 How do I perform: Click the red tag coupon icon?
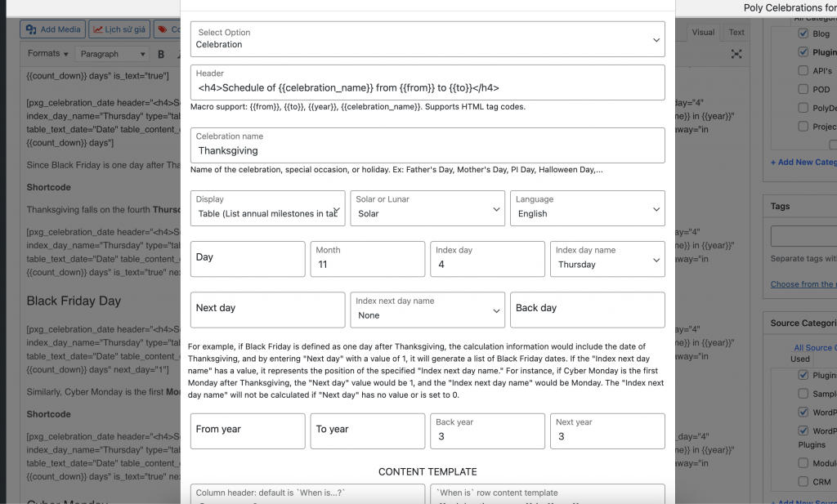point(163,29)
